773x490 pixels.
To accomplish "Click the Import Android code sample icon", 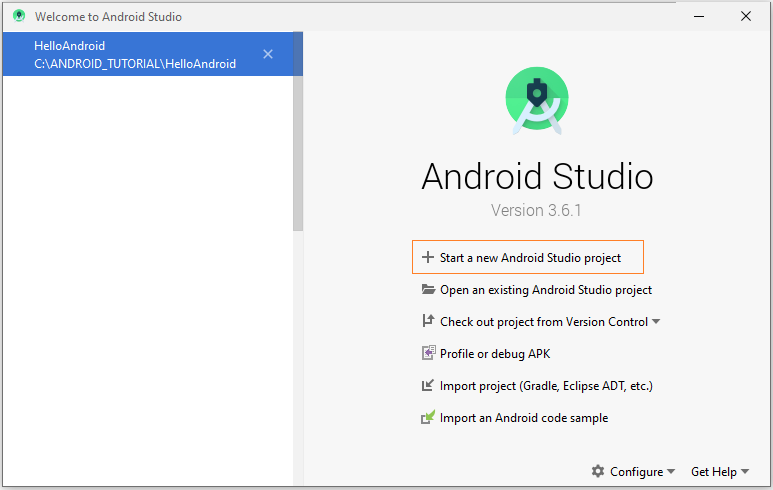I will 428,417.
